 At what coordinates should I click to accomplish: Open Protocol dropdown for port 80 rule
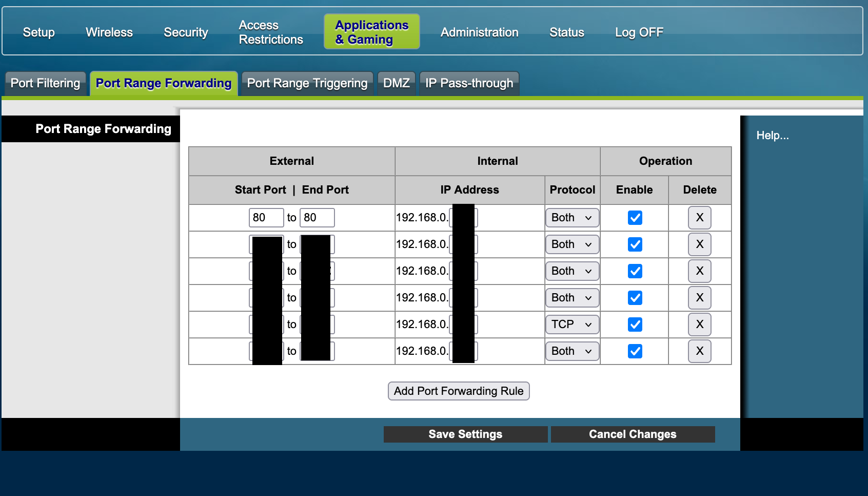coord(572,218)
